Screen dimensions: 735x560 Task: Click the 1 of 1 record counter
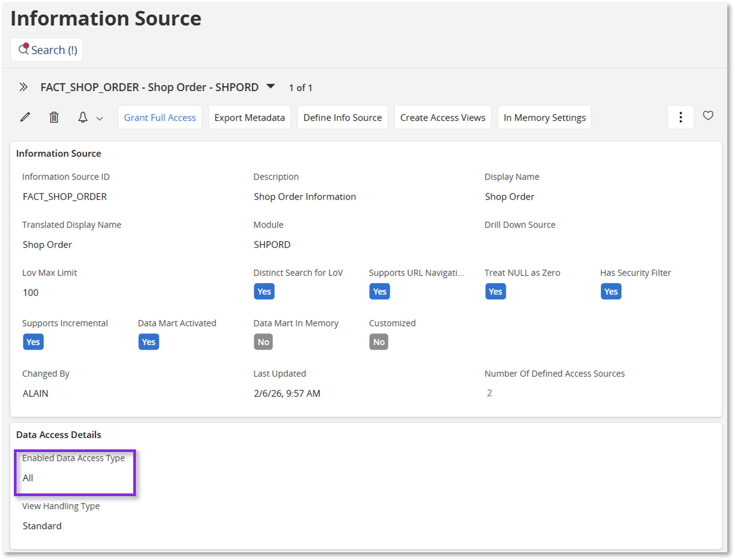(x=300, y=88)
